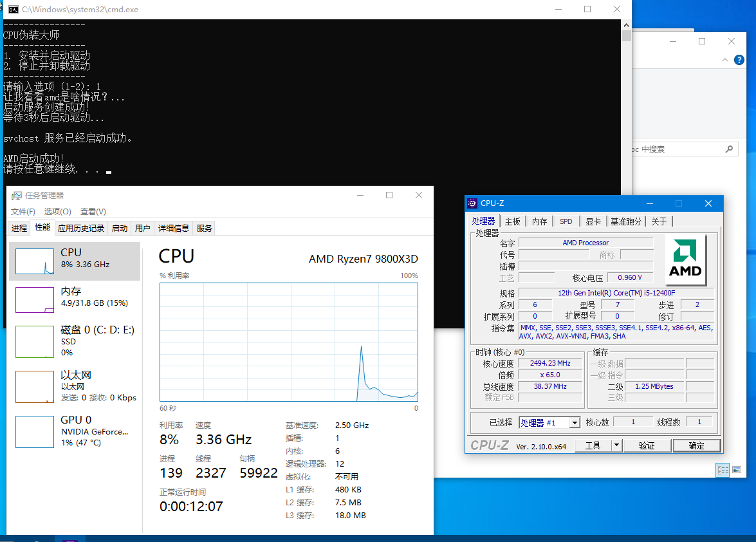Open the 主板 tab in CPU-Z
This screenshot has width=756, height=542.
tap(513, 221)
